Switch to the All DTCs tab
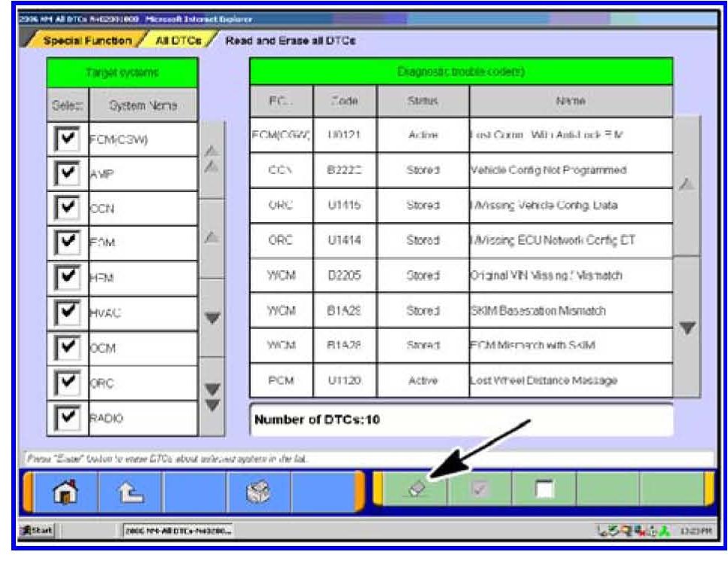 click(x=178, y=40)
